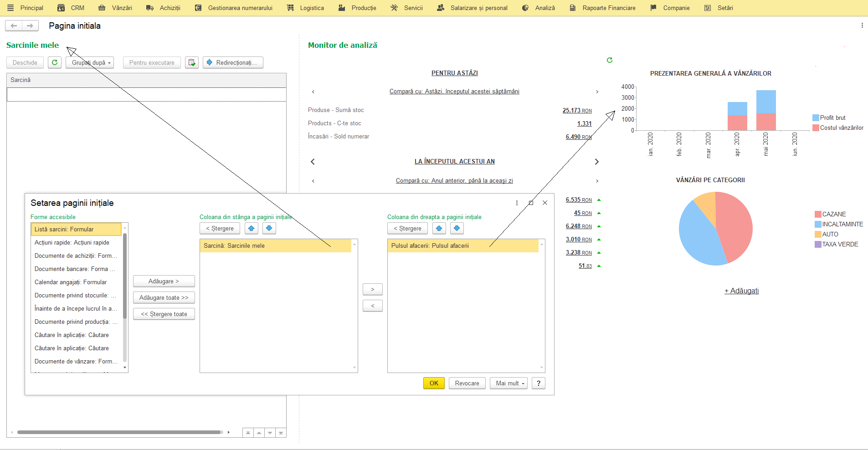Move form to the right column
Viewport: 868px width, 450px height.
coord(372,289)
